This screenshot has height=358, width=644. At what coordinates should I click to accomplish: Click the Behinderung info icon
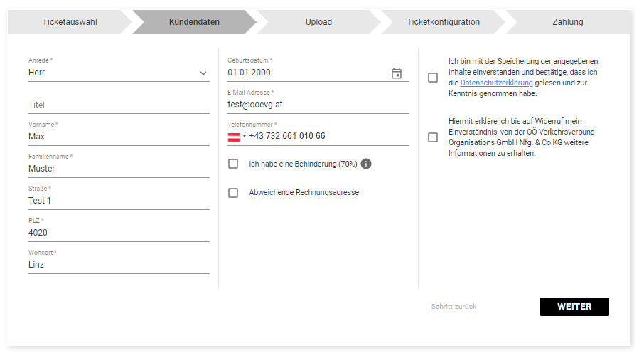(x=366, y=164)
